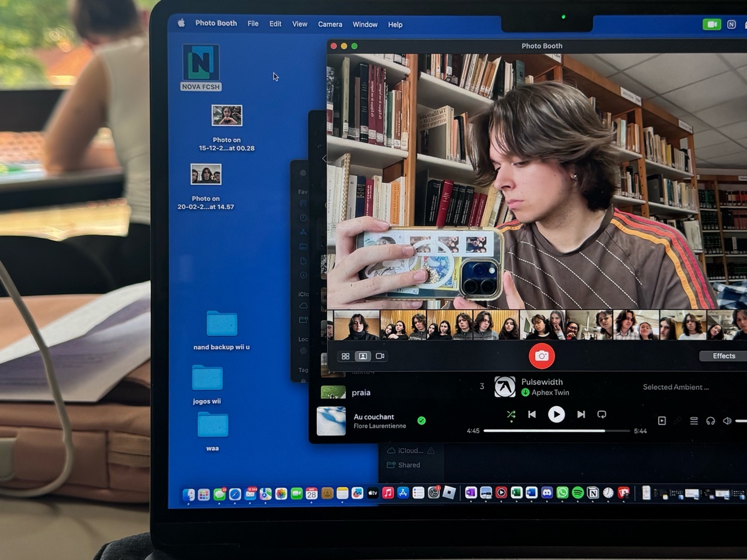This screenshot has height=560, width=747.
Task: Open Microsoft Excel from the Dock
Action: [x=516, y=493]
